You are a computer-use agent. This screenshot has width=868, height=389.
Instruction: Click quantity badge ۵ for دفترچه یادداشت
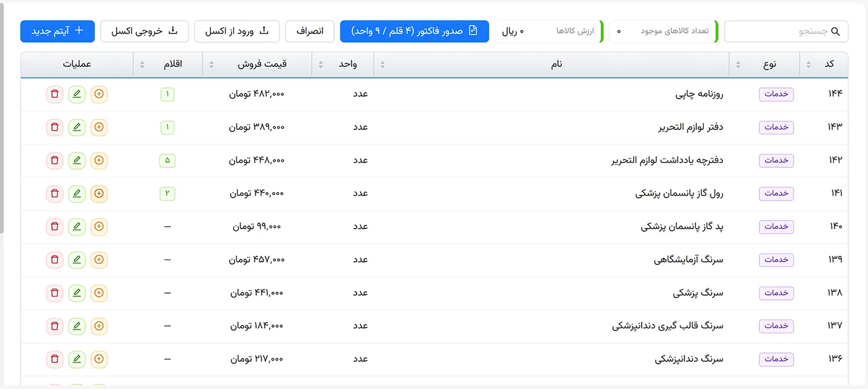tap(167, 160)
